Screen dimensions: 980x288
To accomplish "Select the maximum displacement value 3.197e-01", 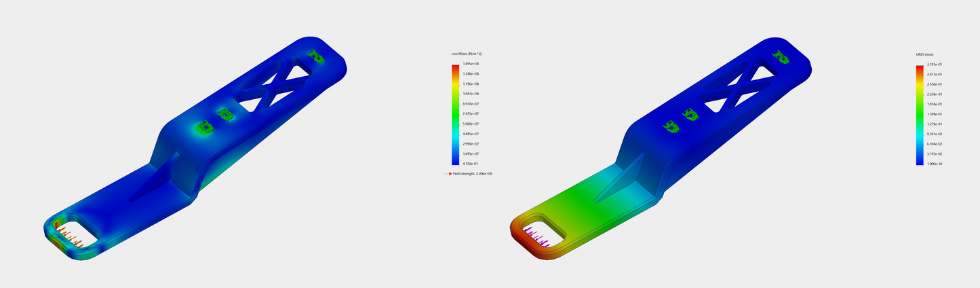I will click(936, 63).
